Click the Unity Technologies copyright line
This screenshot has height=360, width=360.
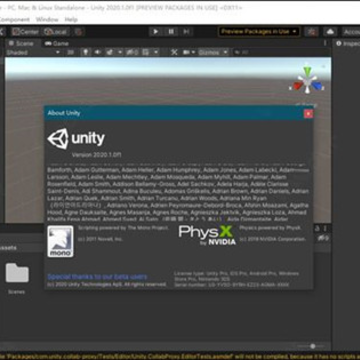107,285
